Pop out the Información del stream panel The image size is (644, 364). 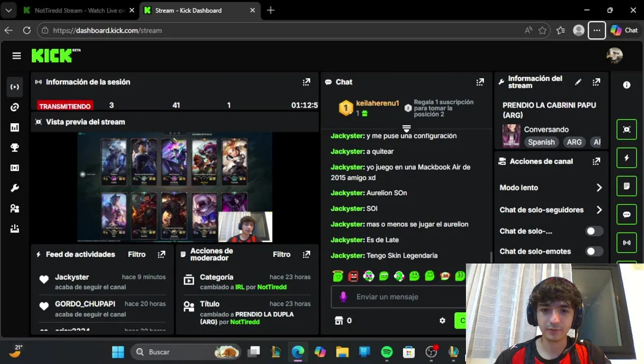597,82
